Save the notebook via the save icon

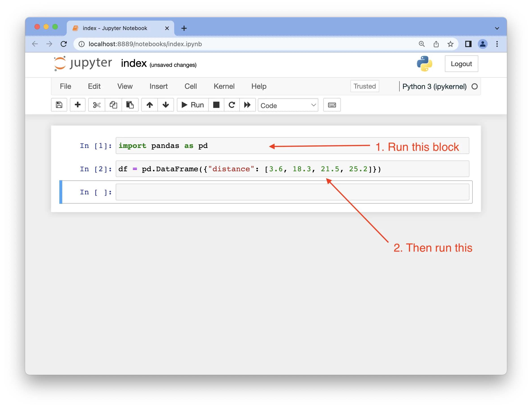[59, 105]
